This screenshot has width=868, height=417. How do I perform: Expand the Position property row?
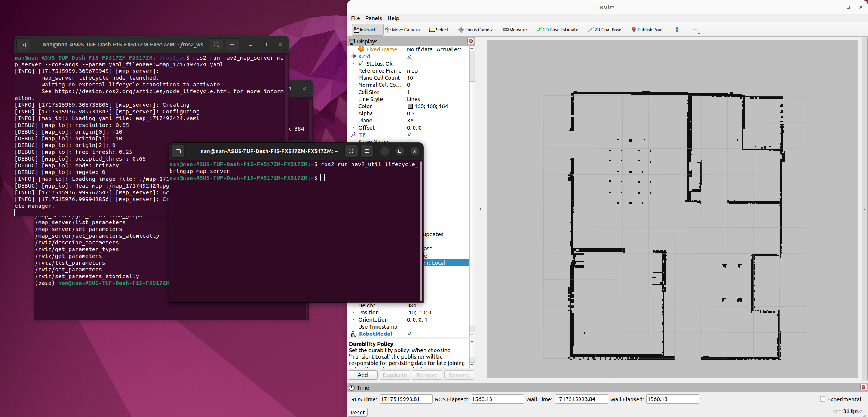tap(353, 313)
